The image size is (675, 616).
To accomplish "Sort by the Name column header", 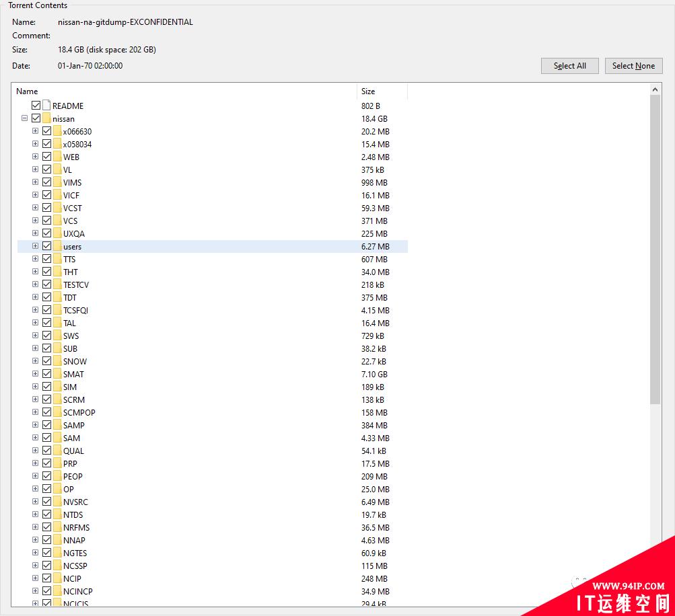I will (x=184, y=91).
